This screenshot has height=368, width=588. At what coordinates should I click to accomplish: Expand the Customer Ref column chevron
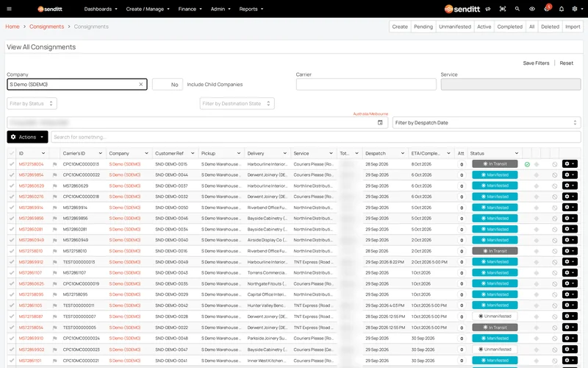[193, 153]
